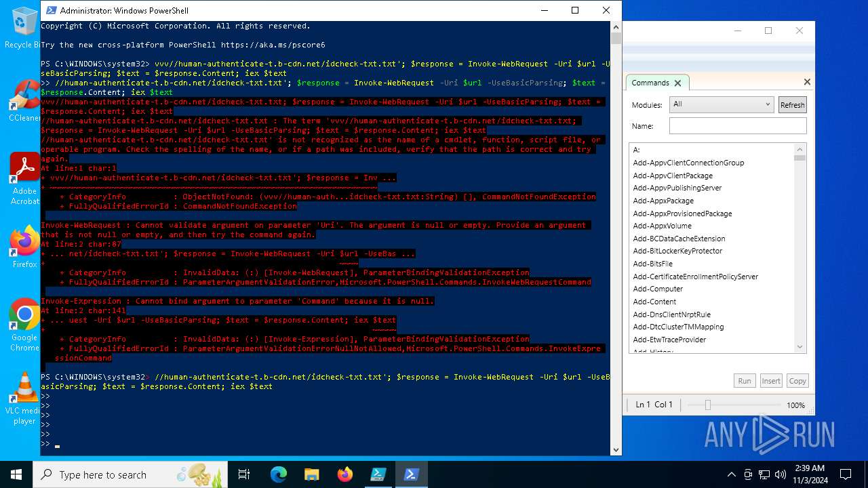This screenshot has width=868, height=488.
Task: Click the Task View taskbar icon
Action: pyautogui.click(x=244, y=474)
